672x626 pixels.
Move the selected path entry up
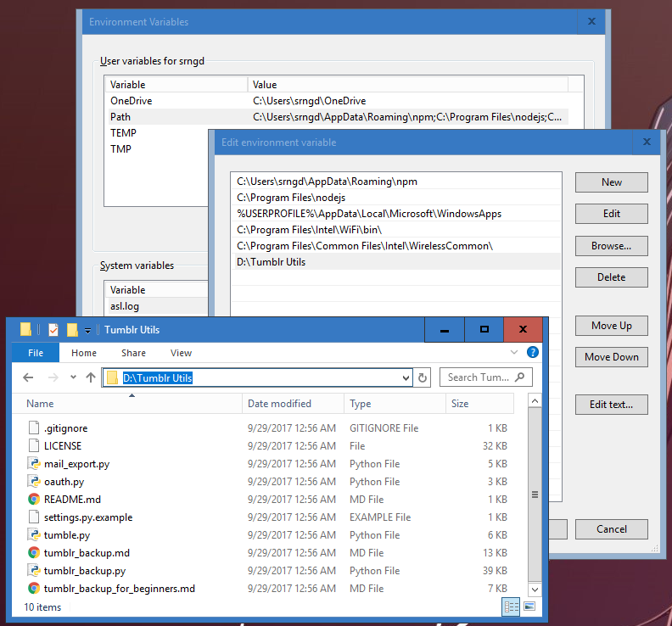tap(611, 326)
